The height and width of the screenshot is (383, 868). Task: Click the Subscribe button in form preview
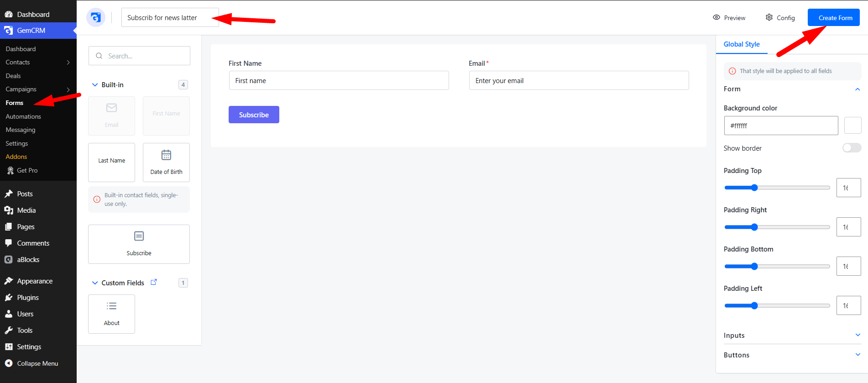pos(254,115)
